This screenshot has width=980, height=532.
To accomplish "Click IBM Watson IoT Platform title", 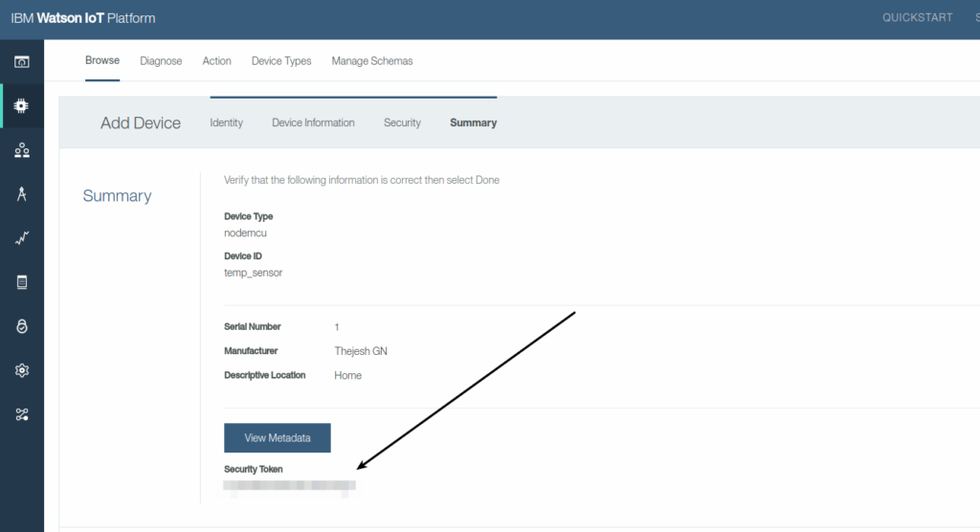I will click(83, 18).
